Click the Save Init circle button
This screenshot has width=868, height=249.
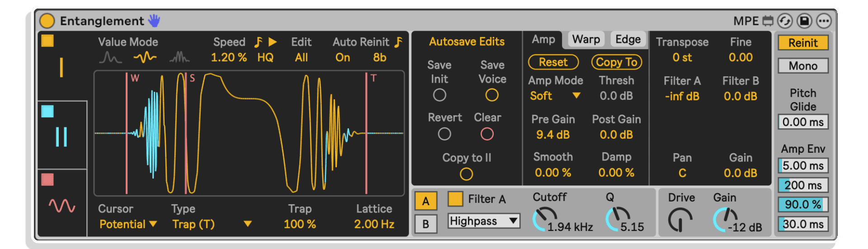coord(439,95)
